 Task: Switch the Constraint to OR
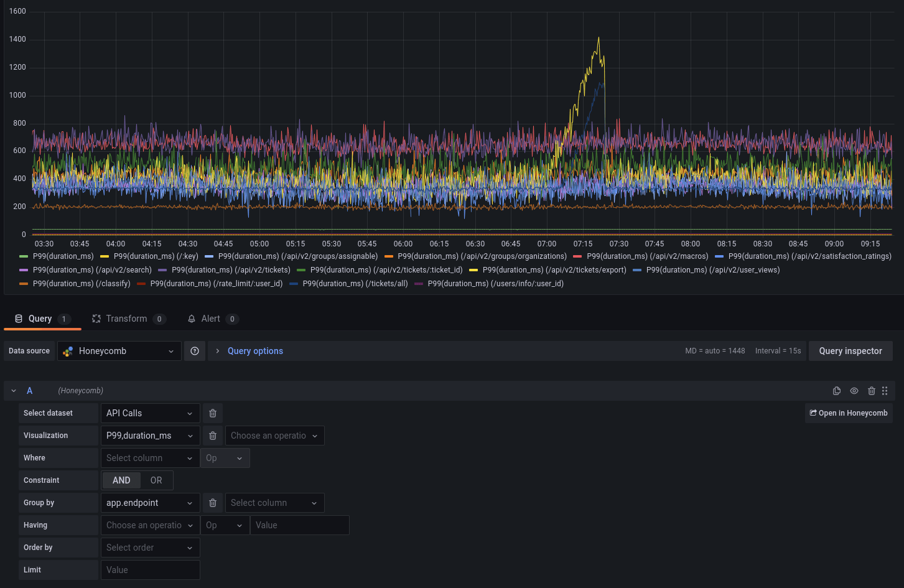pos(156,480)
